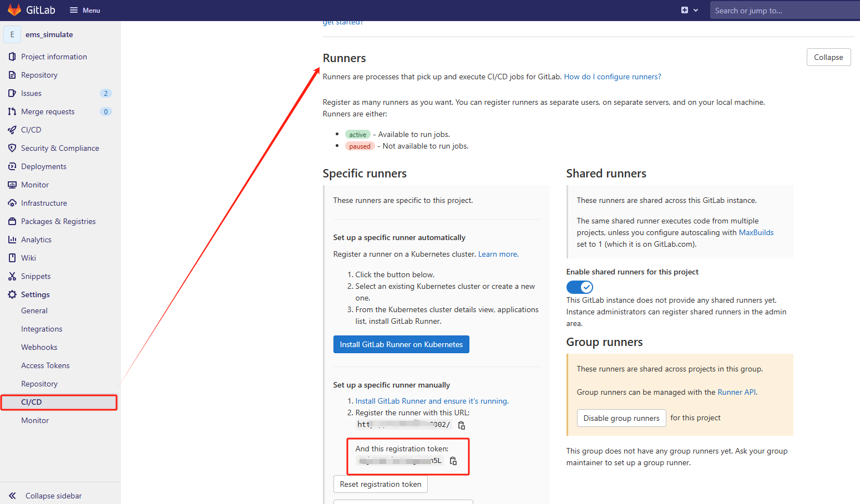This screenshot has height=504, width=860.
Task: Click the Settings gear icon
Action: click(12, 294)
